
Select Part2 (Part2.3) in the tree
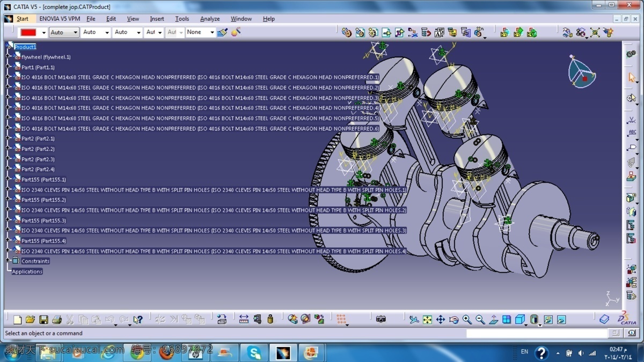tap(38, 159)
